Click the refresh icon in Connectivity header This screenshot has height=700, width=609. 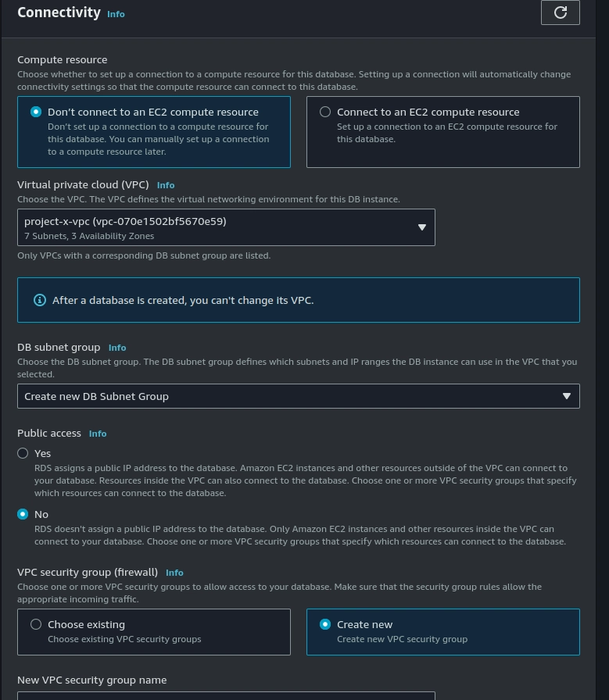pyautogui.click(x=561, y=12)
